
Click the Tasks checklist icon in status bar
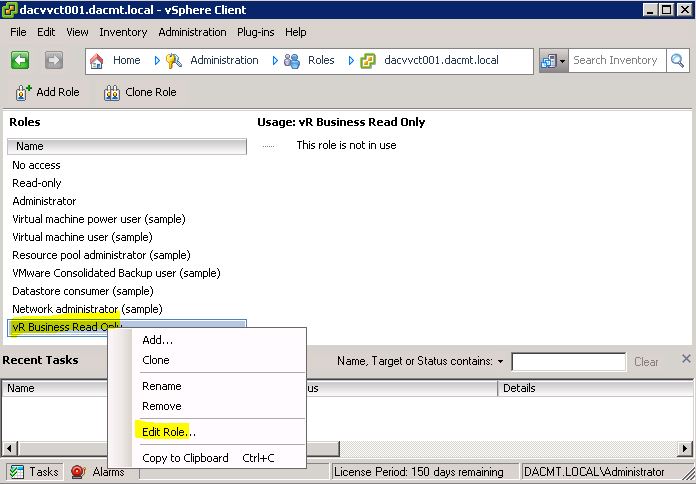click(16, 472)
